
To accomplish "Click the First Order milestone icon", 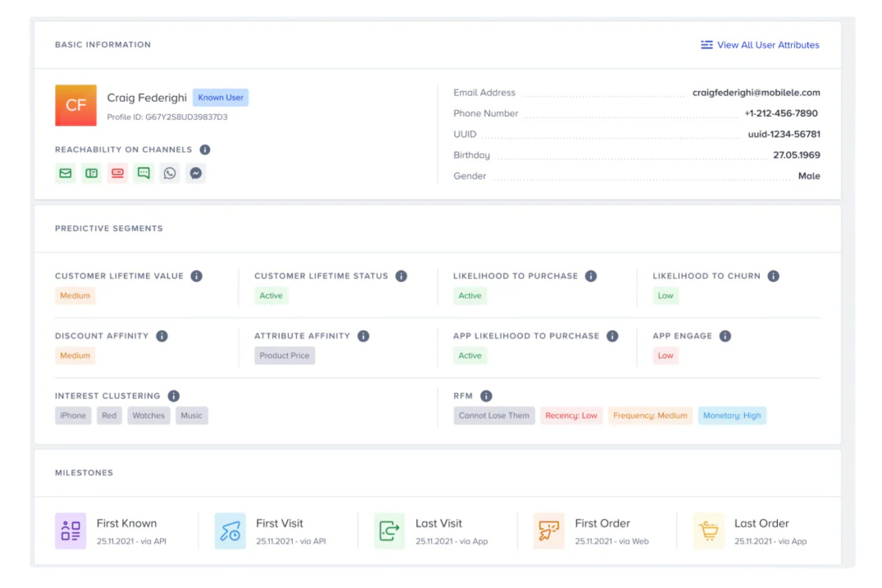I will (x=548, y=530).
